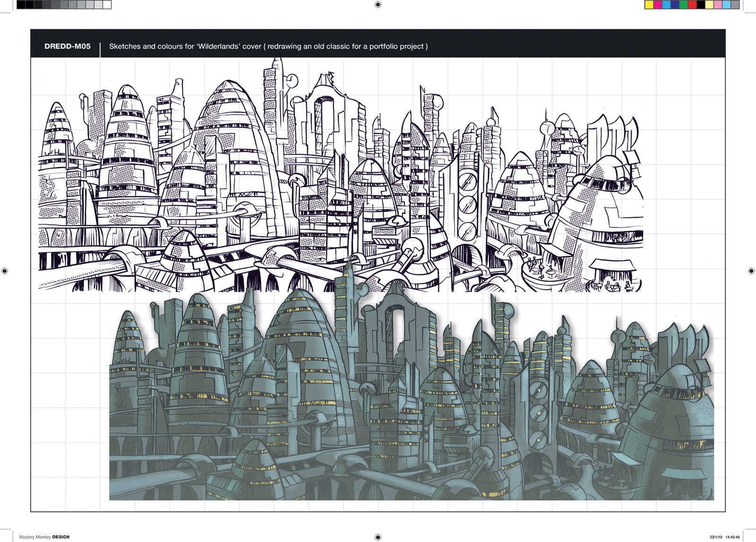Click the dark blue swatch in the colour bar

click(x=675, y=5)
